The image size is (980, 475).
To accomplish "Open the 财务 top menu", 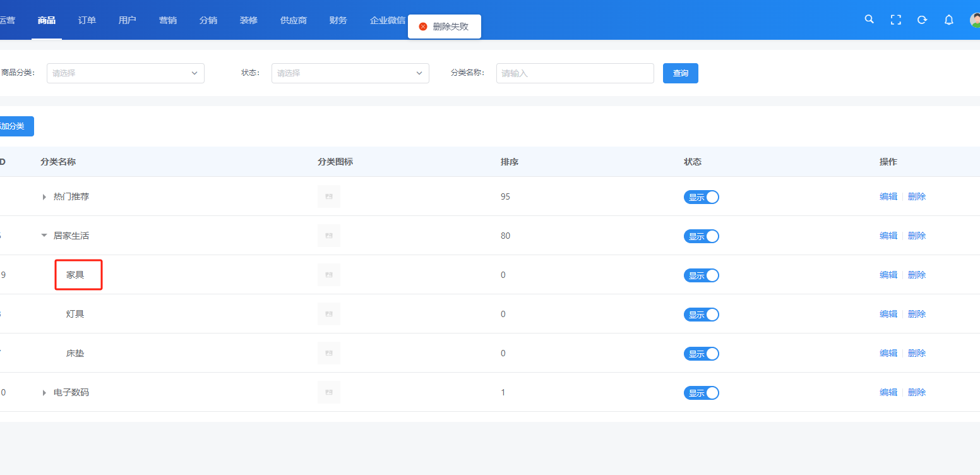I will click(x=338, y=20).
